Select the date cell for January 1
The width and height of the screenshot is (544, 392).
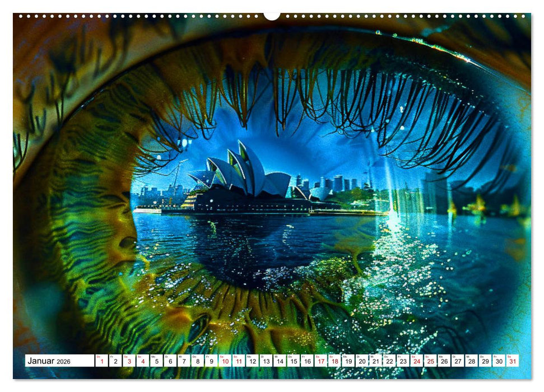pos(101,361)
